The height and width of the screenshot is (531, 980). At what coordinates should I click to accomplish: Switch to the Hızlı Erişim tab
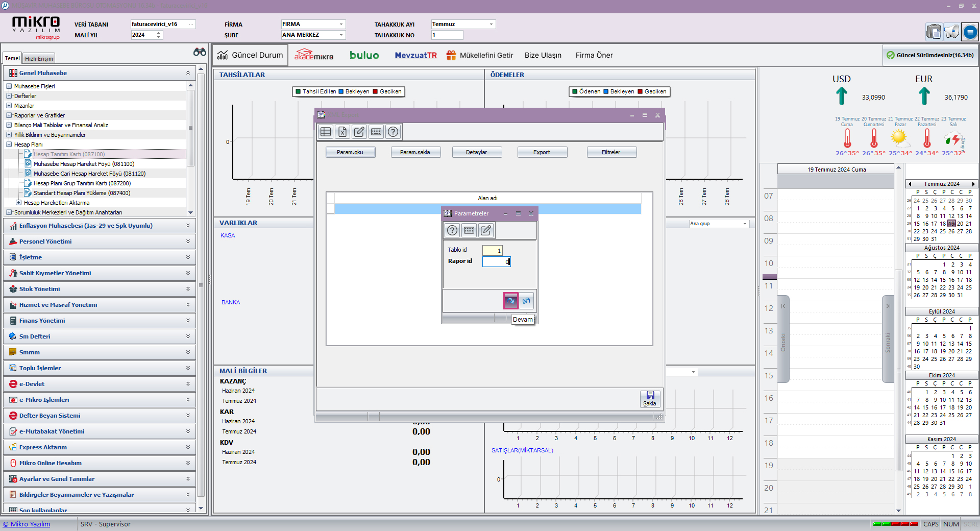pos(39,59)
